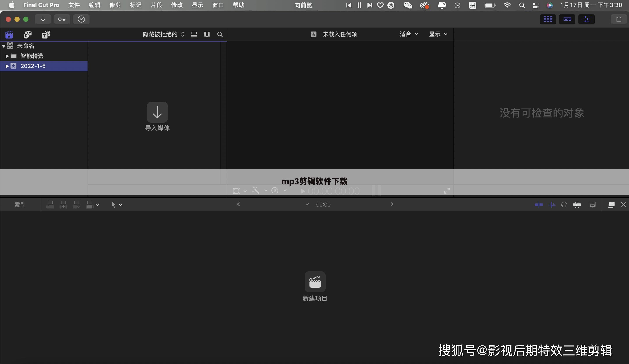The image size is (629, 364).
Task: Click the browser search magnifier icon
Action: click(220, 34)
